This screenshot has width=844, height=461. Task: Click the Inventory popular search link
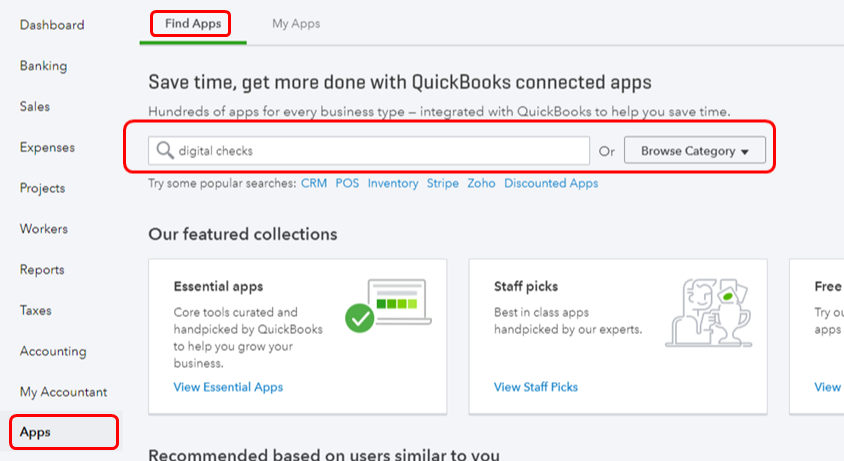(393, 184)
